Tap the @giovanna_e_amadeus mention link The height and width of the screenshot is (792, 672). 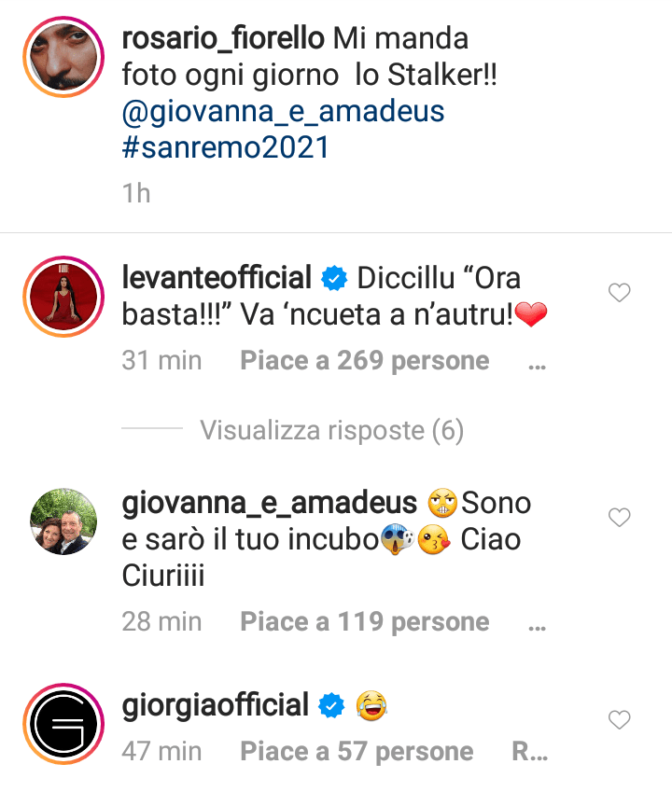[x=283, y=112]
